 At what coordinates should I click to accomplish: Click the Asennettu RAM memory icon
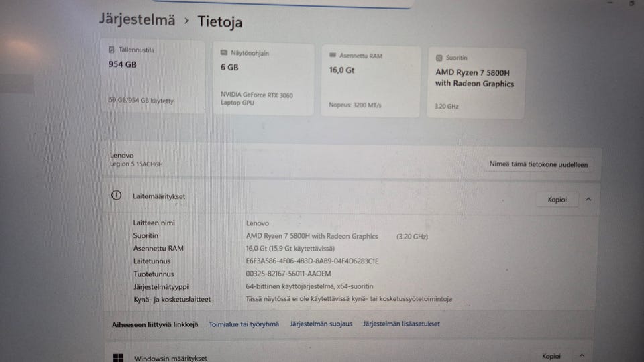coord(332,56)
